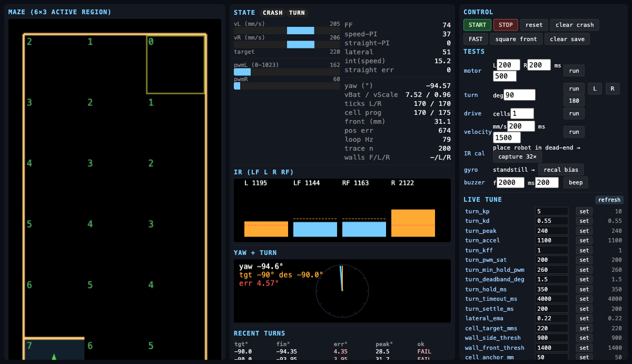The height and width of the screenshot is (364, 632).
Task: Click the capture 32× button
Action: [x=517, y=156]
